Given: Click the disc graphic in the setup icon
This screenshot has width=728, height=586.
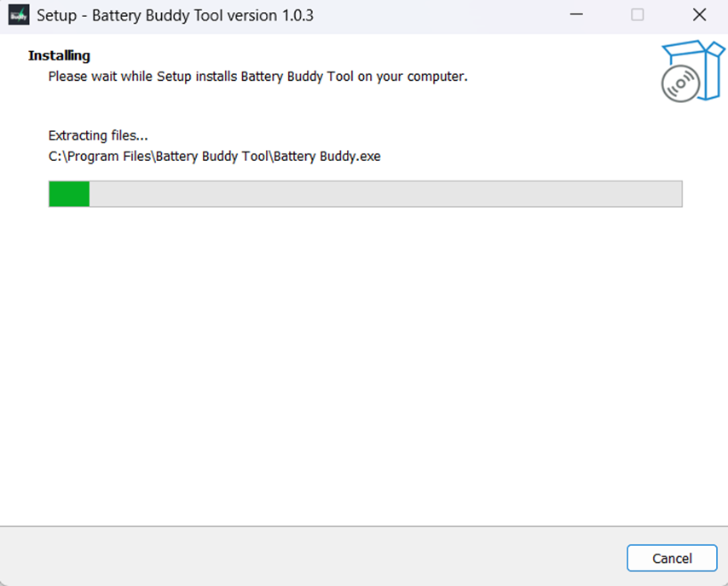Looking at the screenshot, I should [679, 83].
